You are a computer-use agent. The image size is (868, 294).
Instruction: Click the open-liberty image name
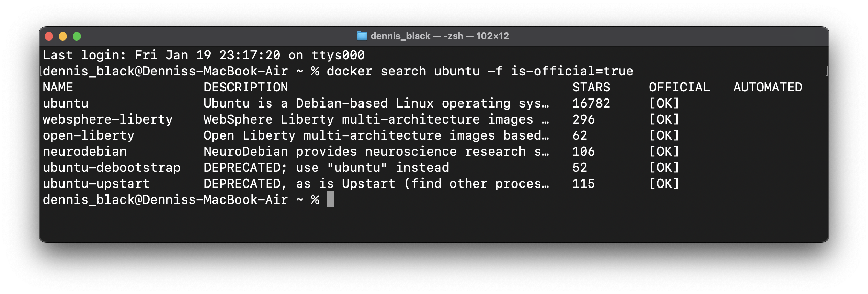[x=89, y=135]
